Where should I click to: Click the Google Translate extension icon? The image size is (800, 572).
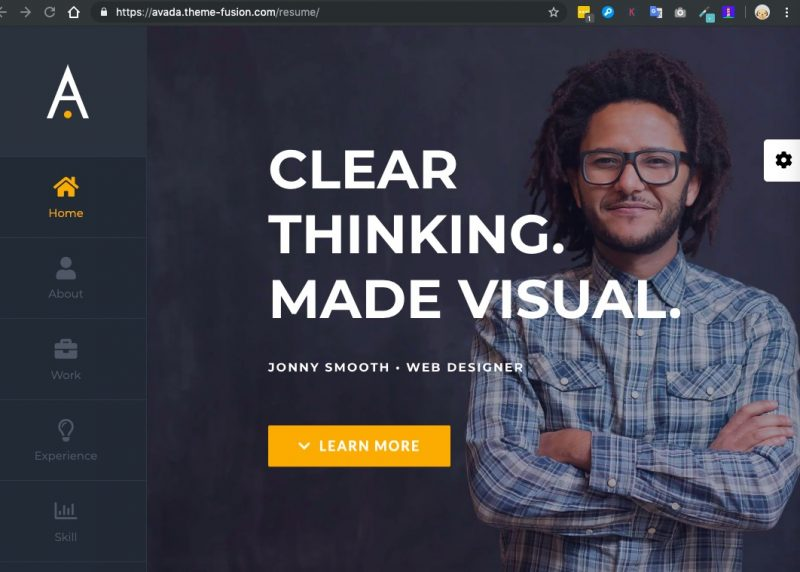pos(656,12)
